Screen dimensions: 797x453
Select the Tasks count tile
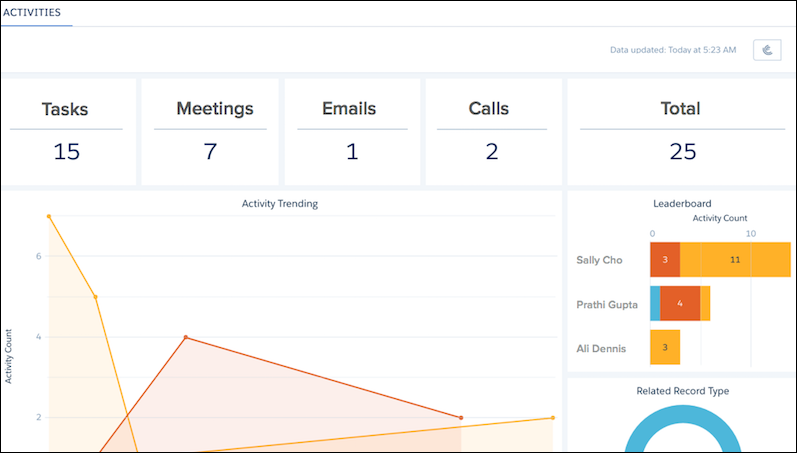click(68, 132)
